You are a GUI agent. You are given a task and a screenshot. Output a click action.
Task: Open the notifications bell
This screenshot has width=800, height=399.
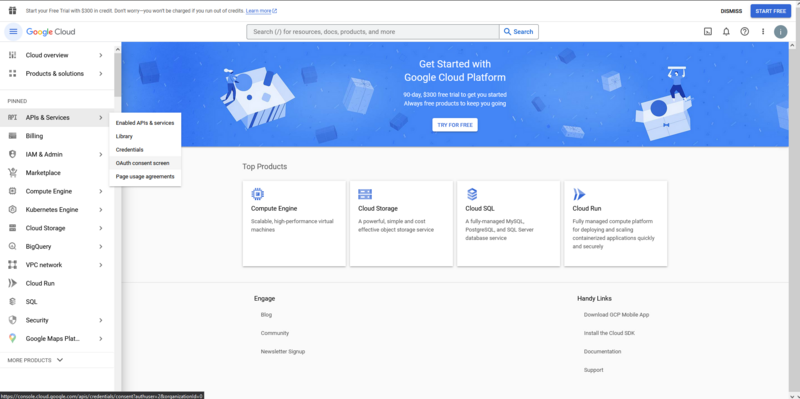726,32
